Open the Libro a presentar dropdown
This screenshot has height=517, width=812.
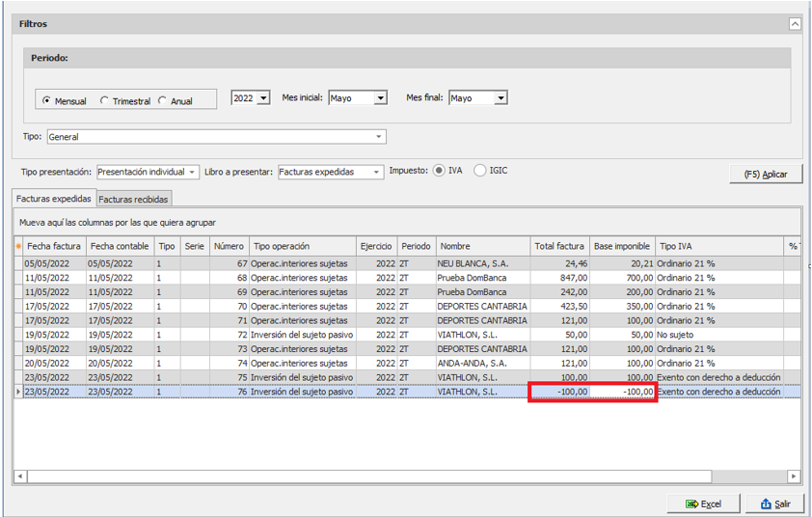[x=376, y=172]
